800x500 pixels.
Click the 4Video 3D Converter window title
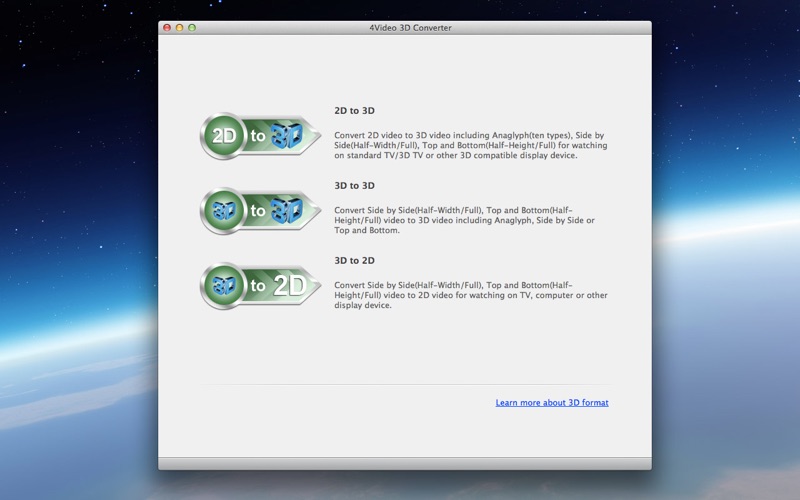(x=410, y=28)
